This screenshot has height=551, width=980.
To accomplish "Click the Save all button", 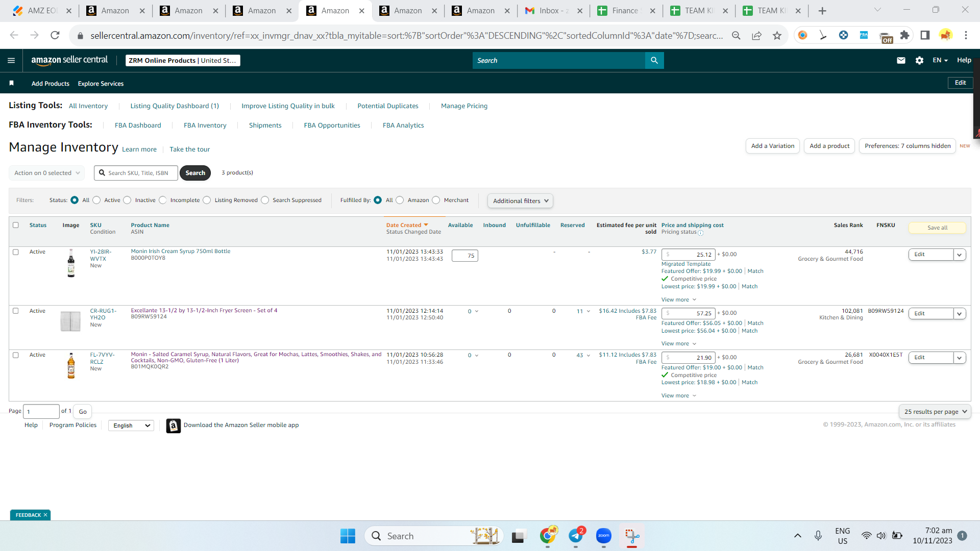I will point(937,228).
